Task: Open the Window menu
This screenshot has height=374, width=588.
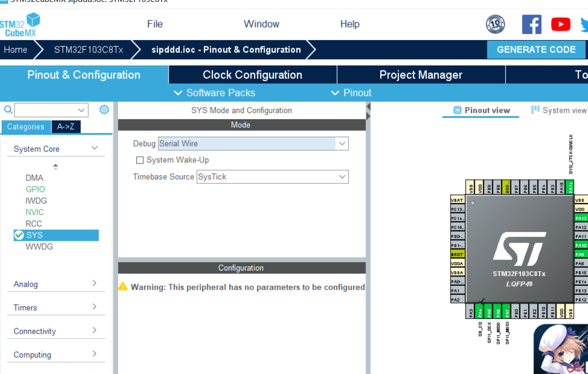Action: (x=261, y=24)
